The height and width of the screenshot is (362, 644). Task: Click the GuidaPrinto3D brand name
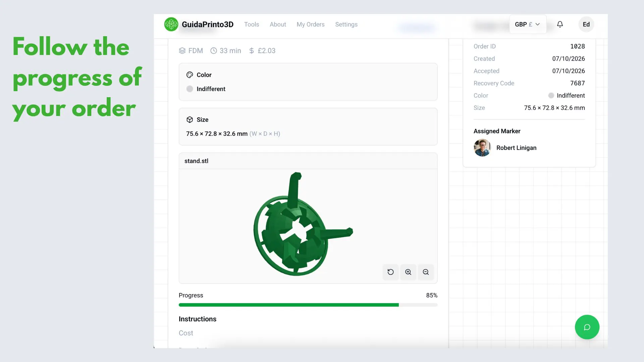click(208, 24)
